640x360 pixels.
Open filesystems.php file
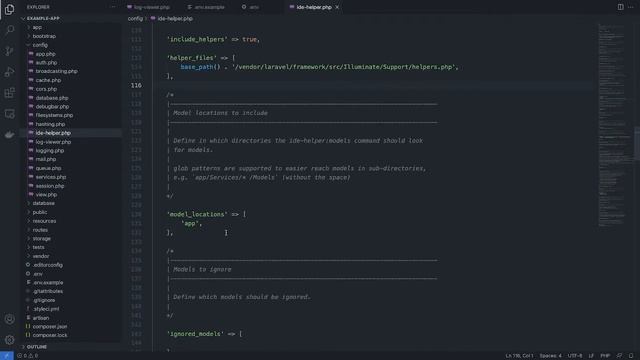[54, 116]
